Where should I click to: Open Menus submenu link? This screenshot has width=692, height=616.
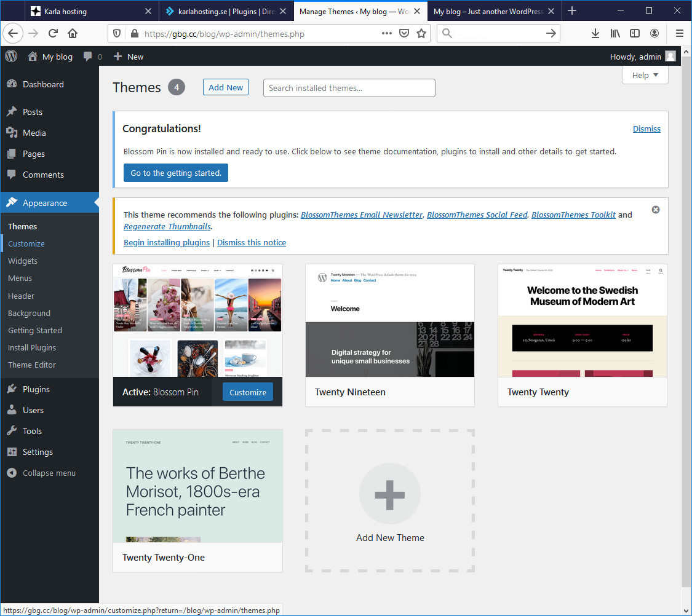[20, 278]
